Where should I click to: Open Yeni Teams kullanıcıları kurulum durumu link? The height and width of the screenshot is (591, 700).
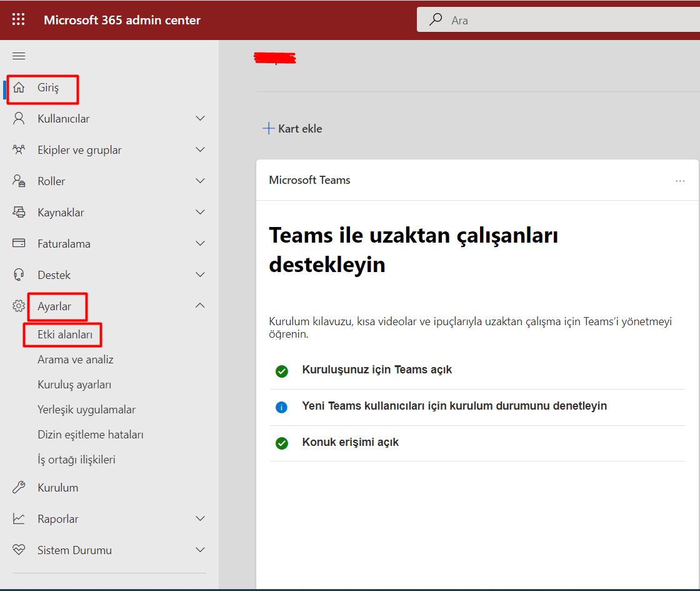coord(454,406)
